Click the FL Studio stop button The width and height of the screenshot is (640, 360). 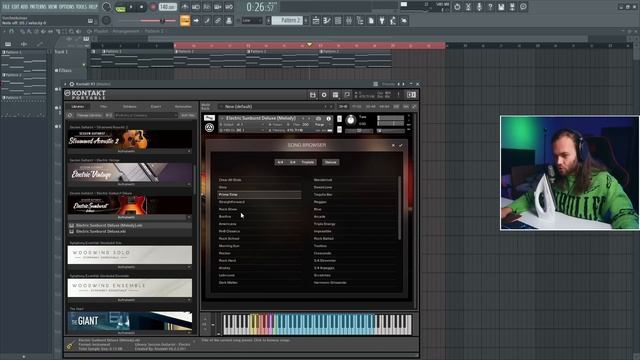coord(142,7)
